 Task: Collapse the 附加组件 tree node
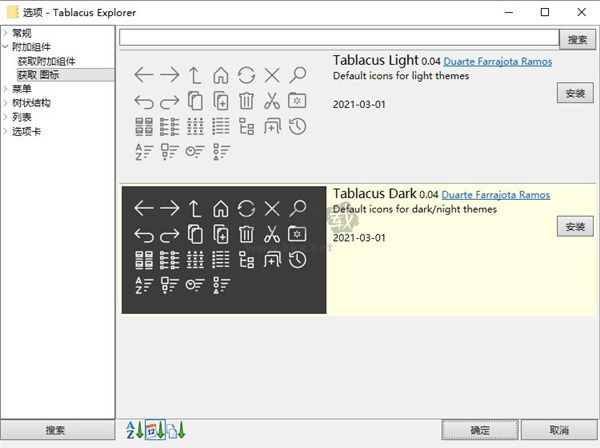pyautogui.click(x=5, y=47)
